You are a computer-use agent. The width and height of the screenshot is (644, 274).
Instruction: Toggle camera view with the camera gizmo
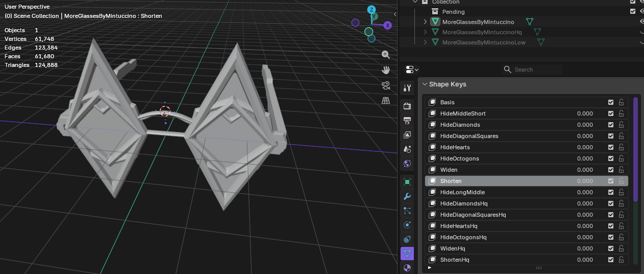pyautogui.click(x=386, y=85)
